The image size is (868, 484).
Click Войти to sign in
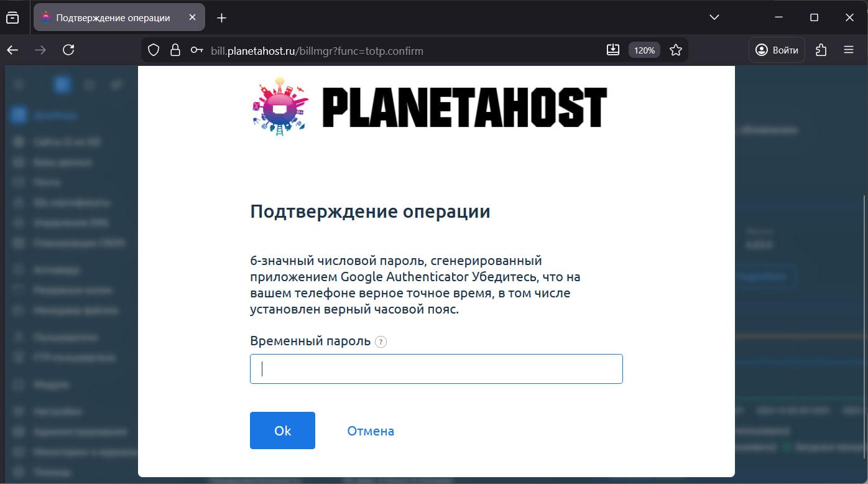[776, 50]
